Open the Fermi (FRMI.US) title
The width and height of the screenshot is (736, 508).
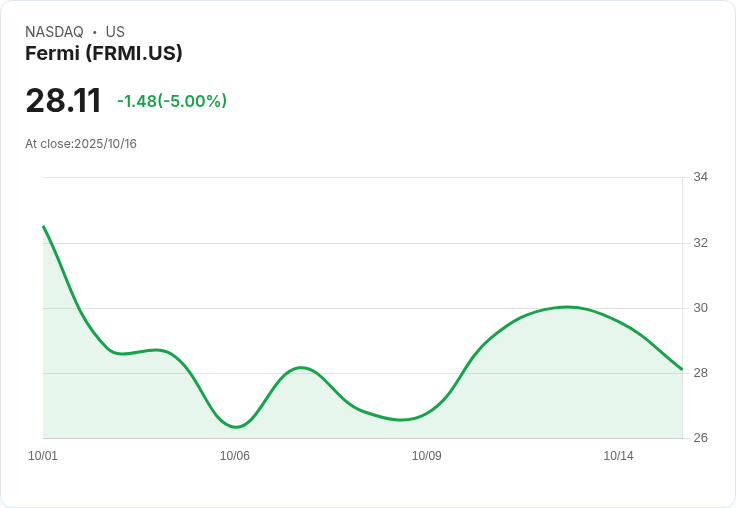(x=104, y=54)
